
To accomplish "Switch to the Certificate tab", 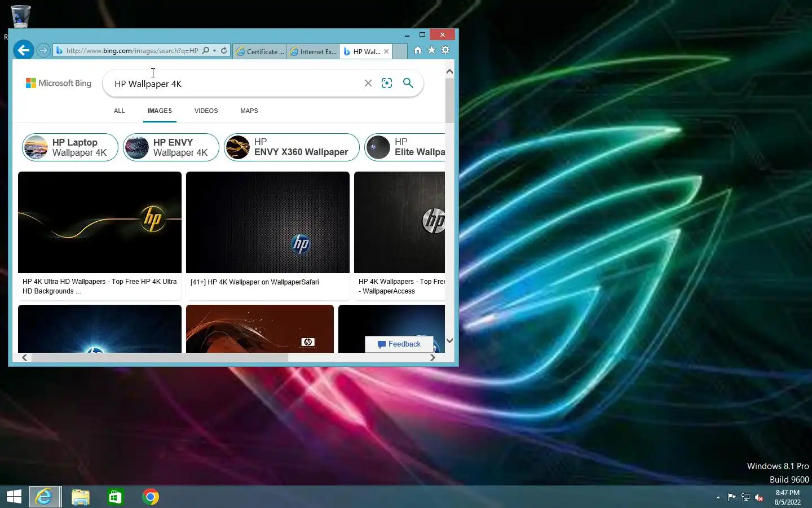I will (x=259, y=51).
